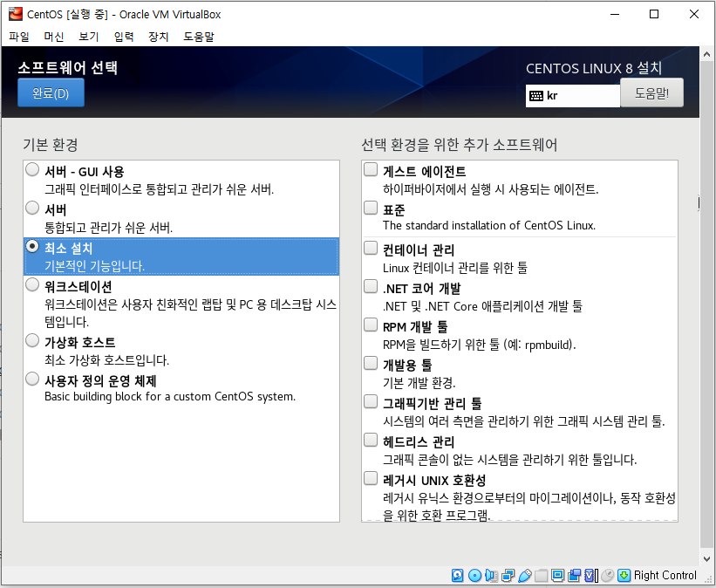Select the '서버' base environment radio button
Viewport: 716px width, 588px height.
pyautogui.click(x=32, y=208)
